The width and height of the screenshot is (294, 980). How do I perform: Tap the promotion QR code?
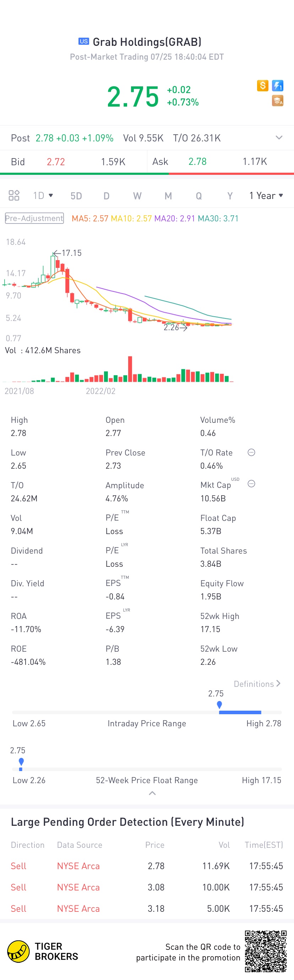pos(266,951)
